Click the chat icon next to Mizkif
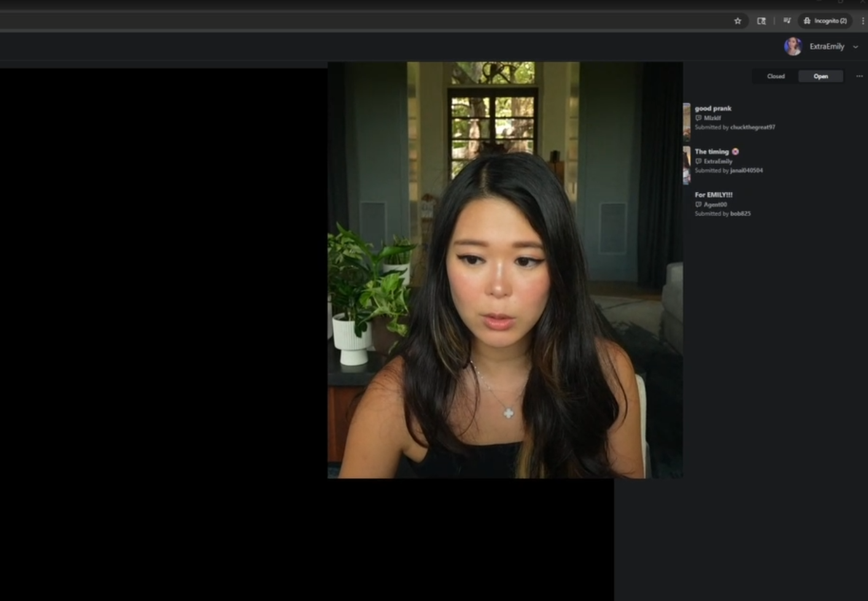The height and width of the screenshot is (601, 868). tap(698, 118)
